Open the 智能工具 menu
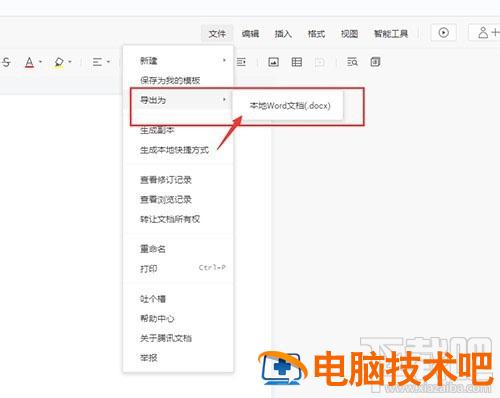The height and width of the screenshot is (398, 500). pyautogui.click(x=391, y=33)
